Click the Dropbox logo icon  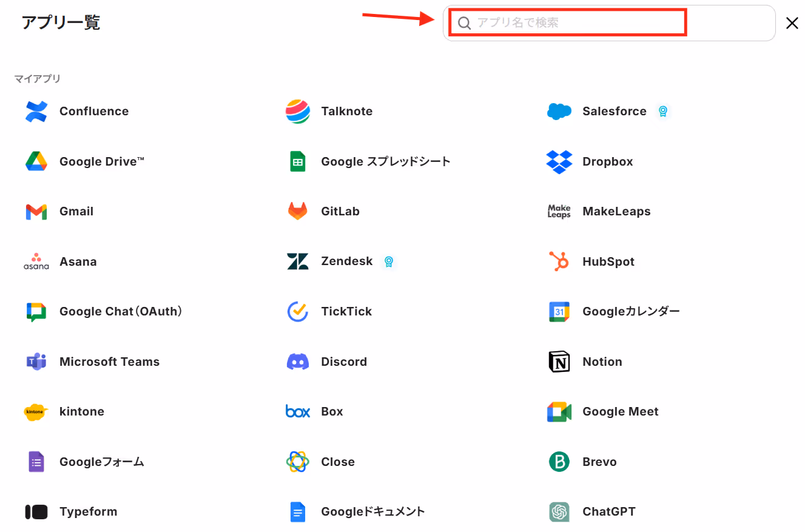pyautogui.click(x=559, y=161)
